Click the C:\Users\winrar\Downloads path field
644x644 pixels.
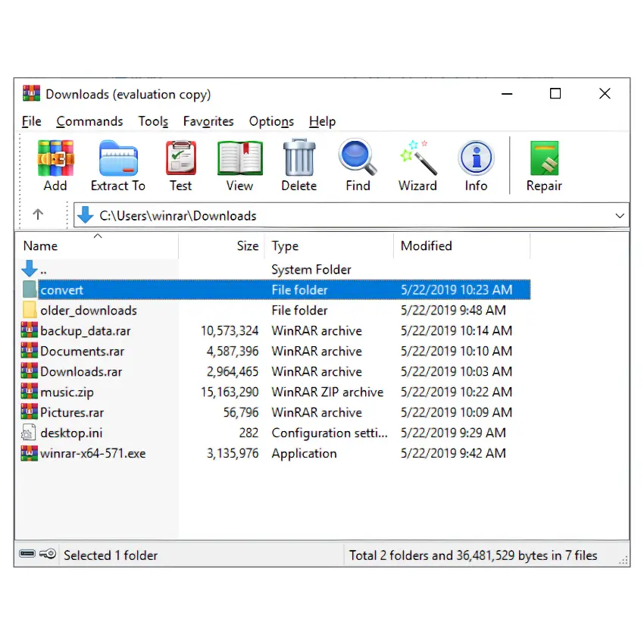351,215
